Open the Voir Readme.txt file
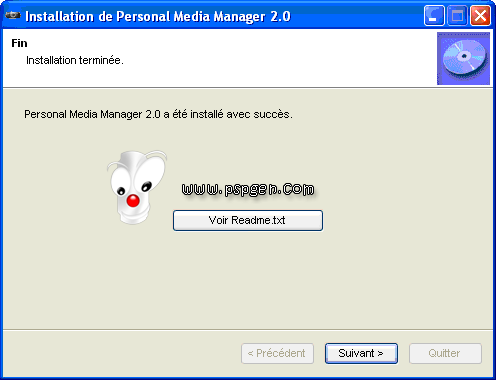Viewport: 496px width, 380px height. click(248, 220)
